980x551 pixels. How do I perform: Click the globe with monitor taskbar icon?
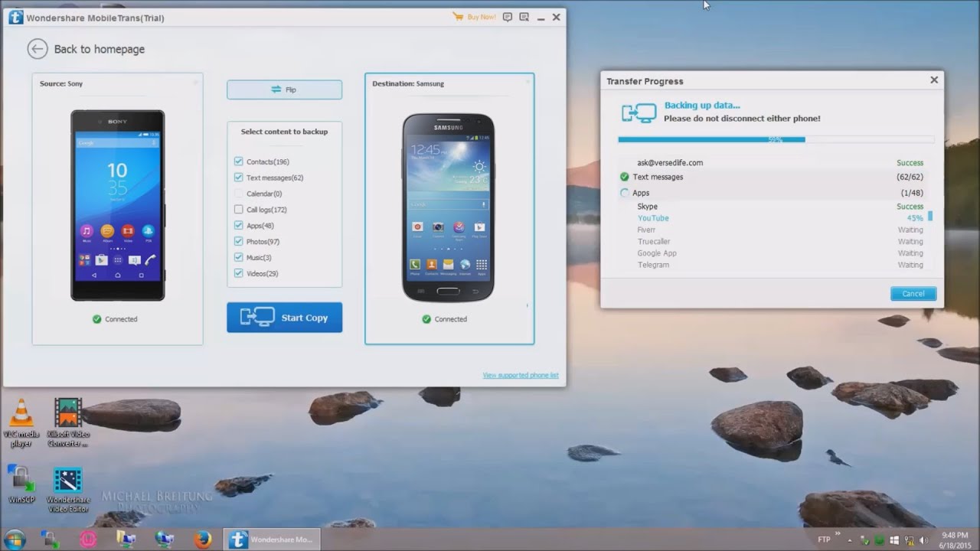pyautogui.click(x=164, y=539)
